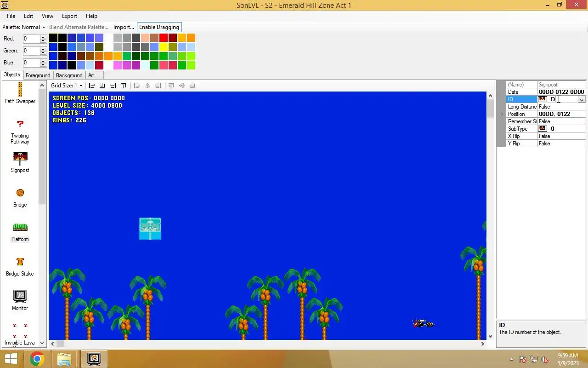Click the greyed align-left-edges icon
The image size is (588, 368).
point(137,86)
